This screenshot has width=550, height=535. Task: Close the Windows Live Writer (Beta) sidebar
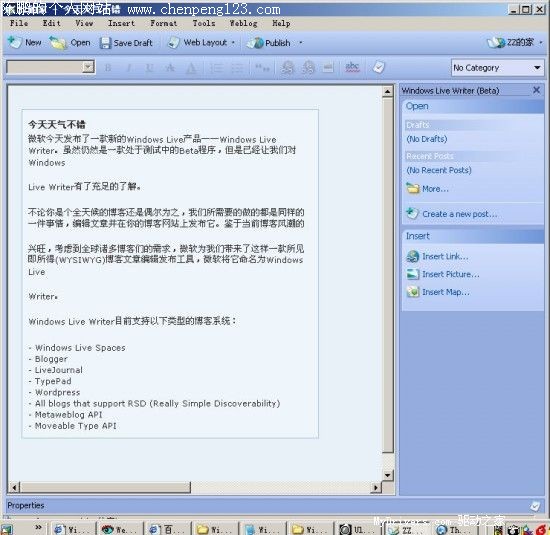[536, 90]
